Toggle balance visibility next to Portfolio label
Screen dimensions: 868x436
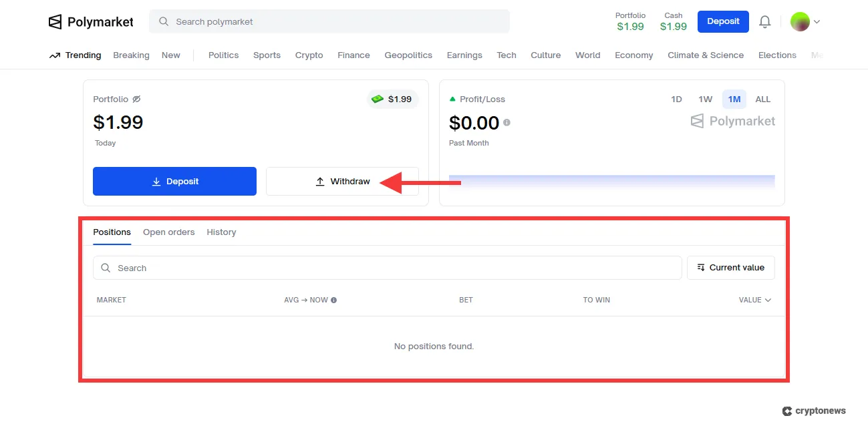pos(136,99)
